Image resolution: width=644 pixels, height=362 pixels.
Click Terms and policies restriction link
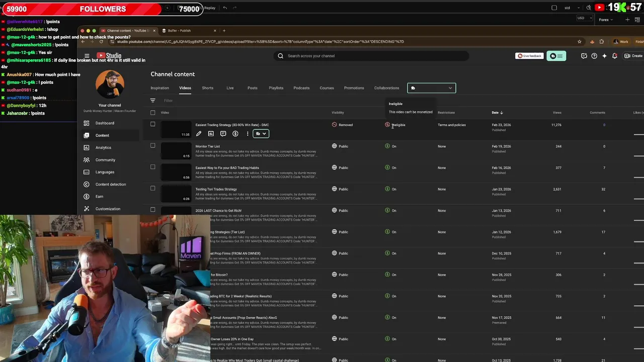tap(452, 125)
